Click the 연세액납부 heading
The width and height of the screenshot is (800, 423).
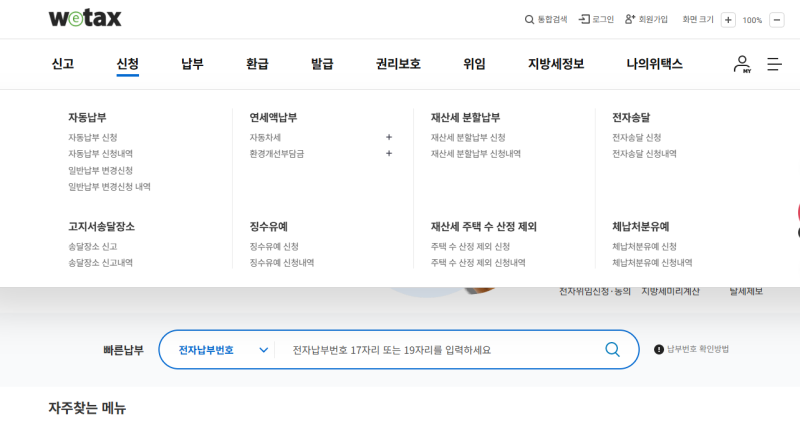click(273, 117)
